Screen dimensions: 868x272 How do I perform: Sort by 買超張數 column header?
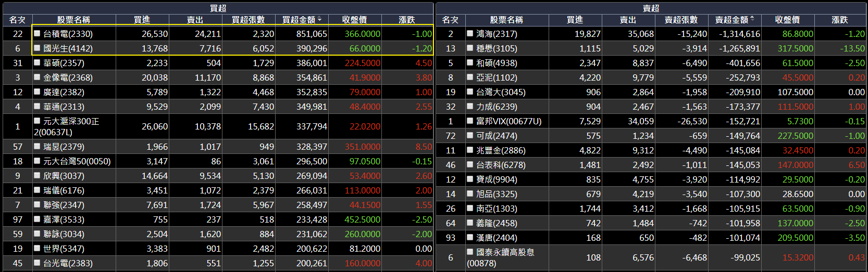coord(248,20)
